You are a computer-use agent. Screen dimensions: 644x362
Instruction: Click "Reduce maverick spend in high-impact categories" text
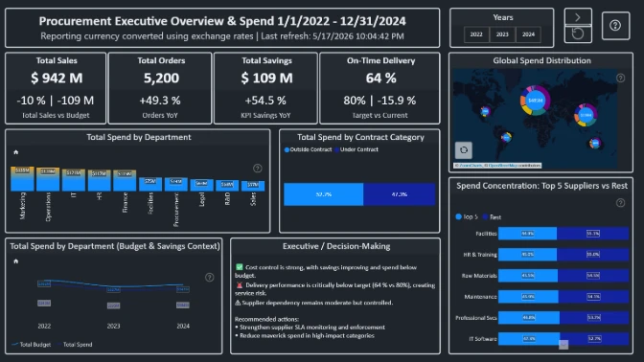coord(307,336)
